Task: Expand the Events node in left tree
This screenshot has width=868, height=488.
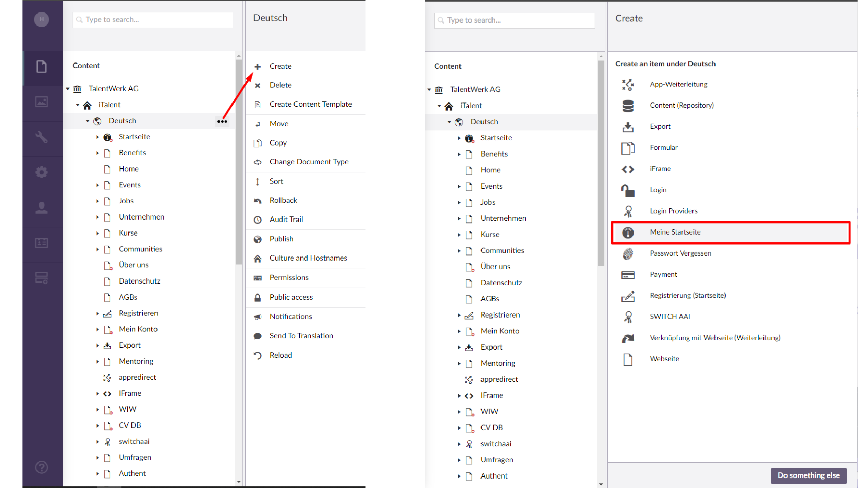Action: tap(97, 185)
